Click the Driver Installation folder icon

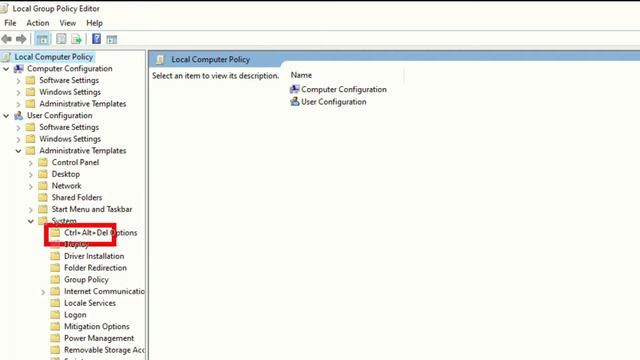point(55,256)
